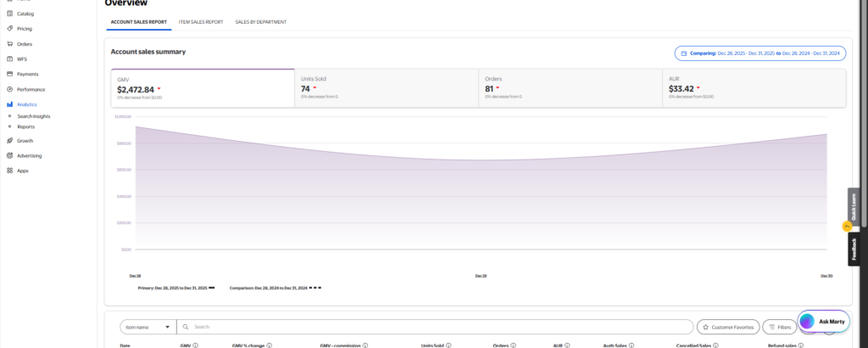This screenshot has height=348, width=868.
Task: Click the Pricing sidebar label
Action: (x=25, y=28)
